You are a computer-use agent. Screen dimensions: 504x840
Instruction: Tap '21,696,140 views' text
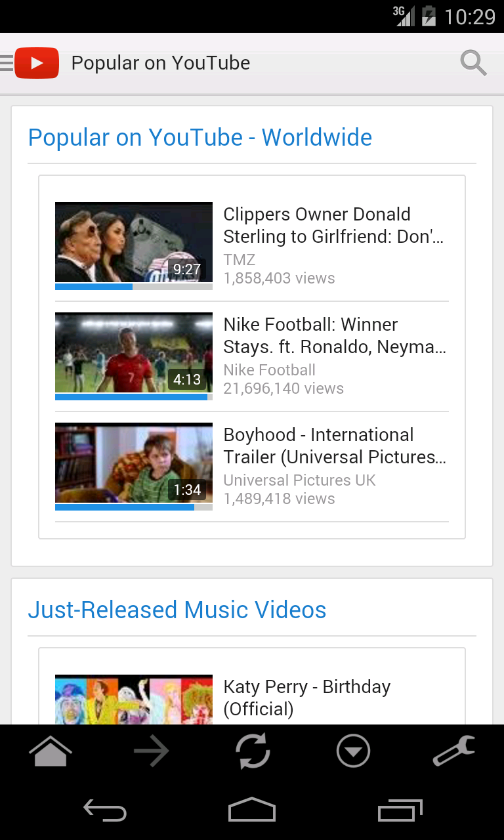[x=283, y=388]
